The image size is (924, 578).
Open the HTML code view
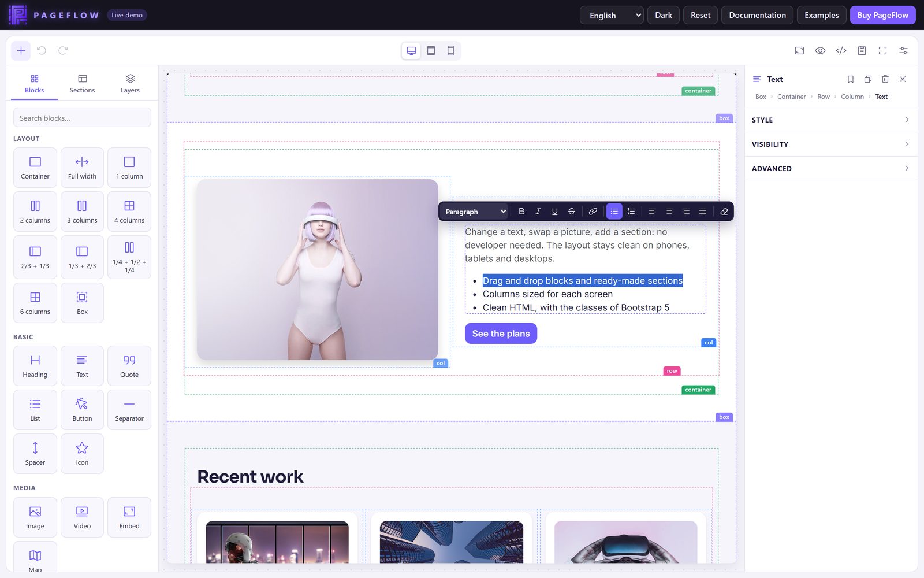tap(841, 51)
